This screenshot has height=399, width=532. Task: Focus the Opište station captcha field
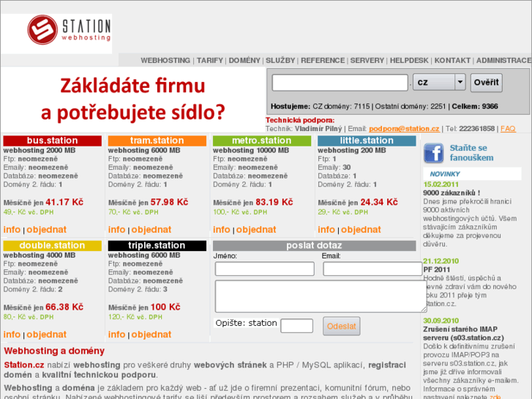pyautogui.click(x=297, y=326)
